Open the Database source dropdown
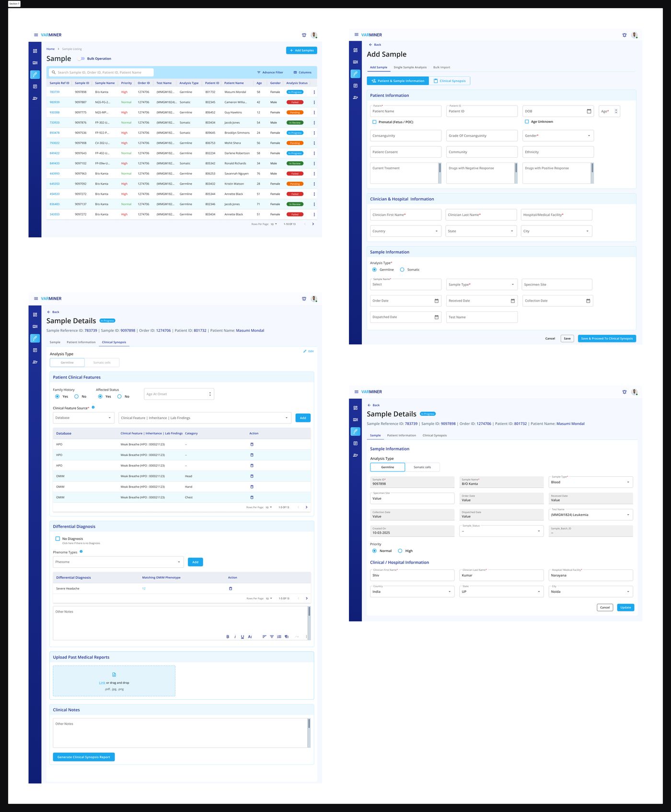Image resolution: width=671 pixels, height=812 pixels. (83, 418)
